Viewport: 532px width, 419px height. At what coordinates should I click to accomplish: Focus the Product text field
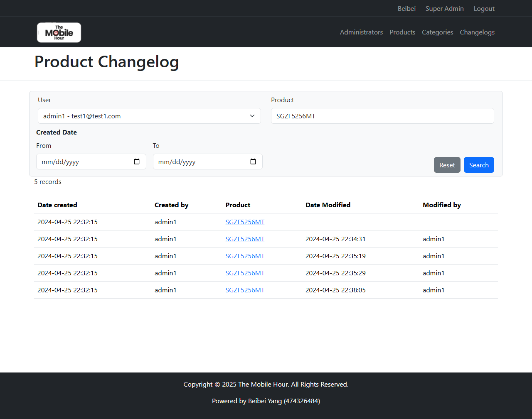pos(382,116)
